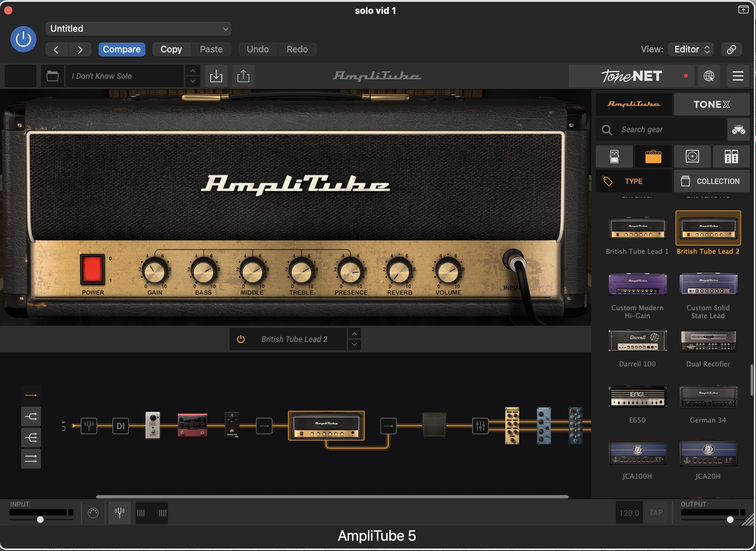Select the COLLECTION filter tab
756x551 pixels.
712,181
